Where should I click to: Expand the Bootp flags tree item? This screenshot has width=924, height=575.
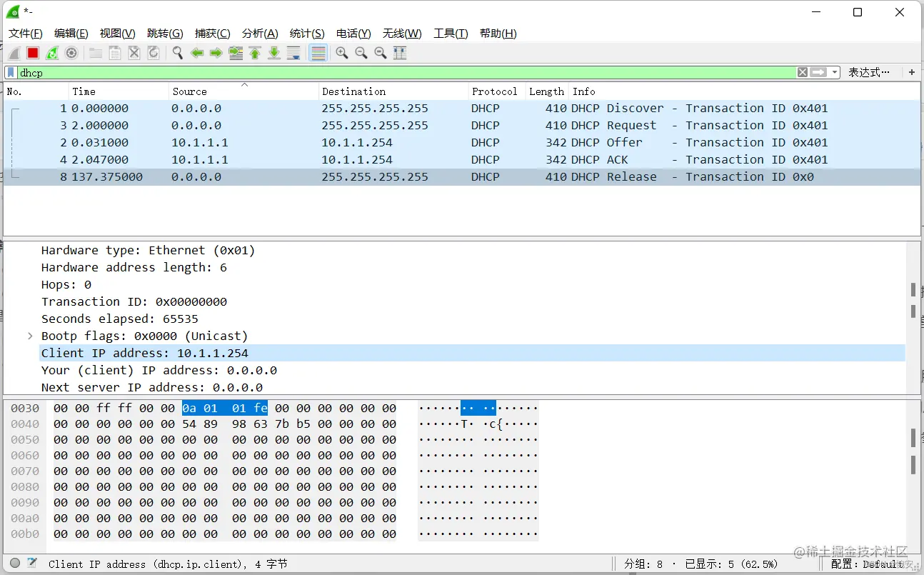(x=30, y=336)
